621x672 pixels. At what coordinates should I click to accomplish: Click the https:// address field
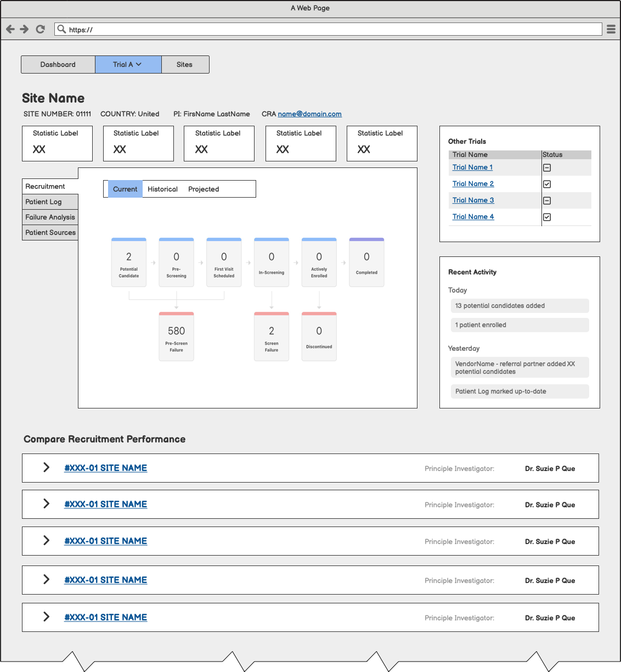328,29
